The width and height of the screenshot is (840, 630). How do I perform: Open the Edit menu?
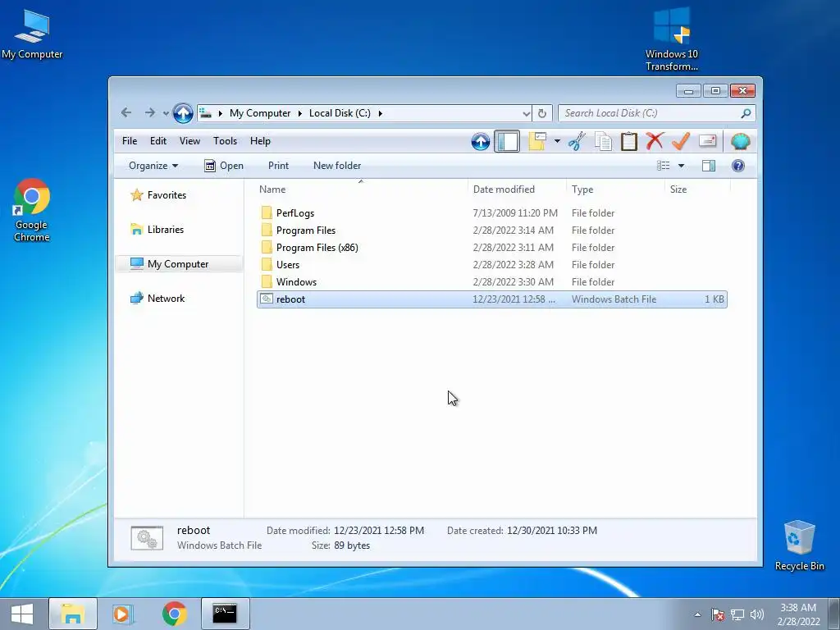pyautogui.click(x=158, y=141)
